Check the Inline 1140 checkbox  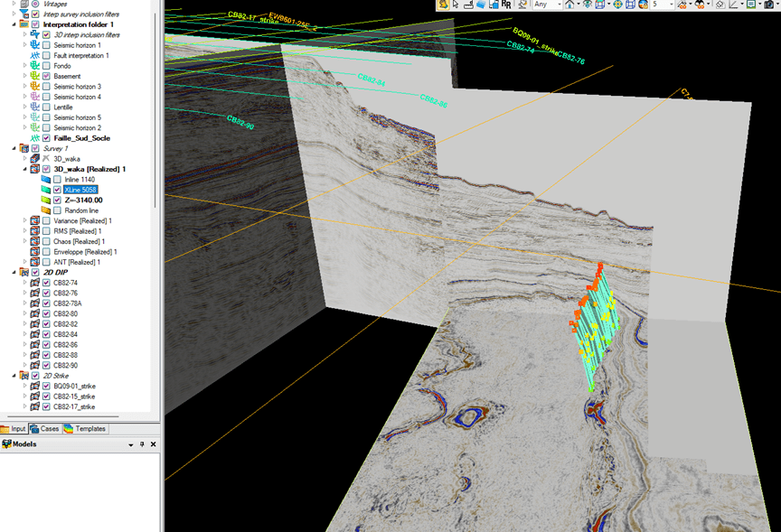(56, 179)
